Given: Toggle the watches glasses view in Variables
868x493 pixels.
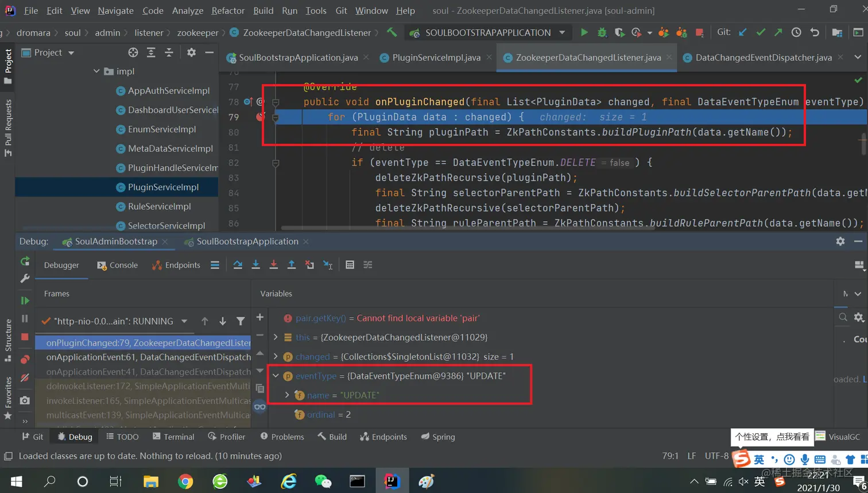Looking at the screenshot, I should point(260,407).
